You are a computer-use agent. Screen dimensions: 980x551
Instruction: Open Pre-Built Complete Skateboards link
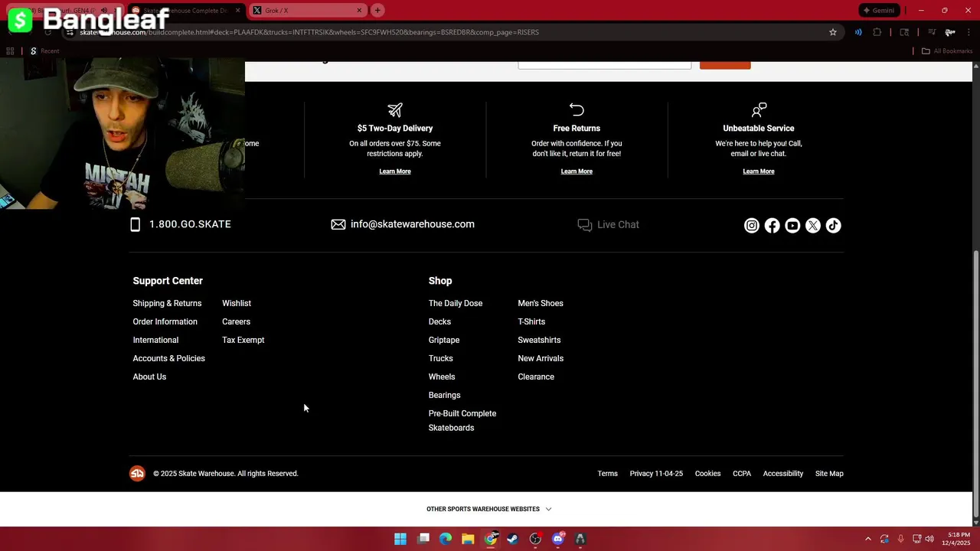462,421
